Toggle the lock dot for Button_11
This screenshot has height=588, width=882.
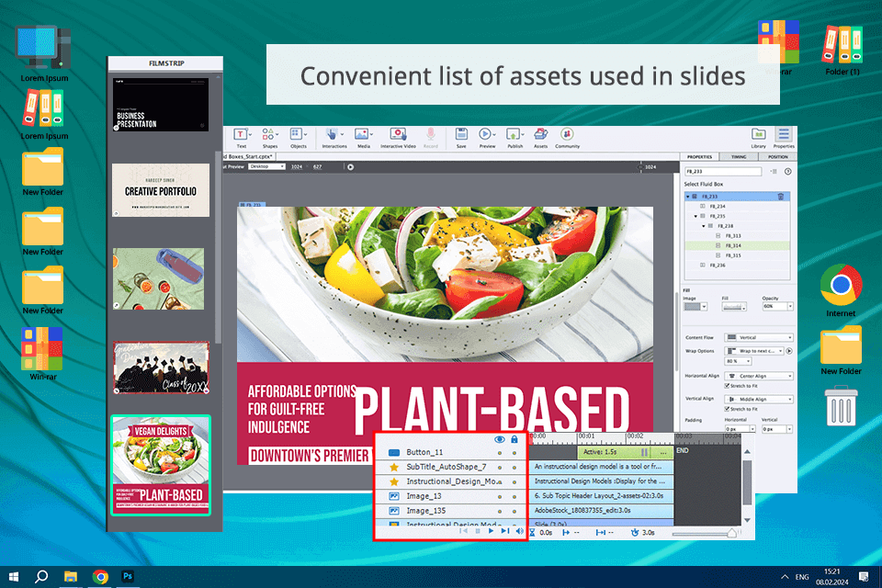click(514, 453)
